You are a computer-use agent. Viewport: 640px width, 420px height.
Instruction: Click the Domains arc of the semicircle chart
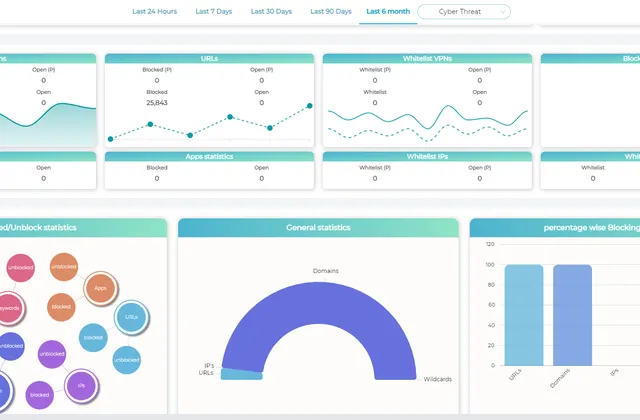coord(318,302)
